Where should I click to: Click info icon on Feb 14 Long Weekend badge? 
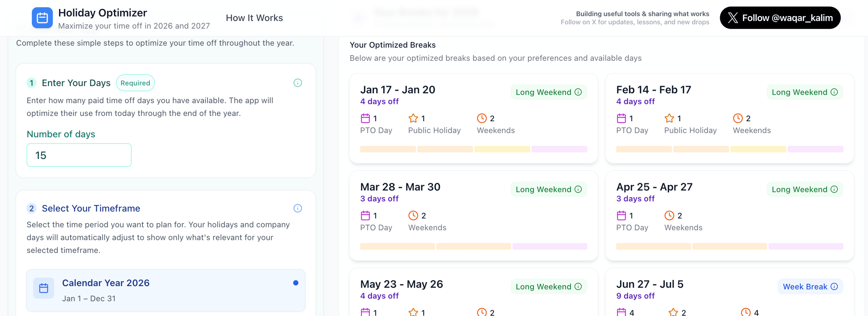pyautogui.click(x=834, y=92)
